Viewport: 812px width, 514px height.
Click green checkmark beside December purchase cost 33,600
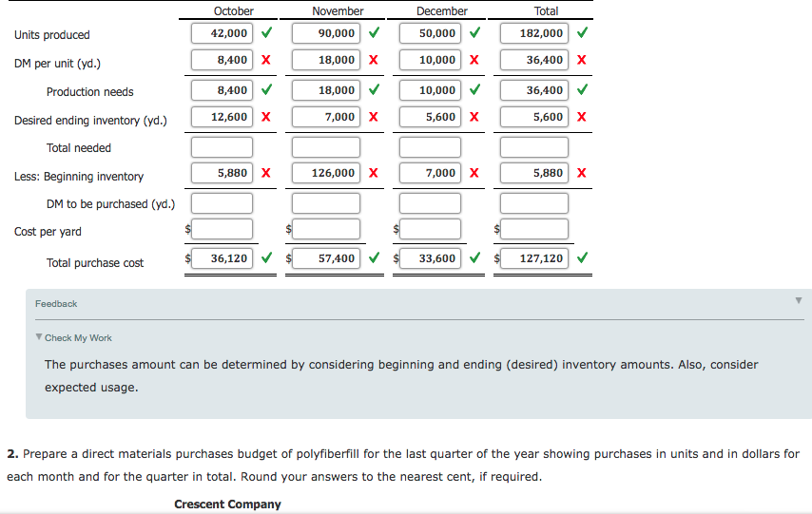(x=474, y=257)
